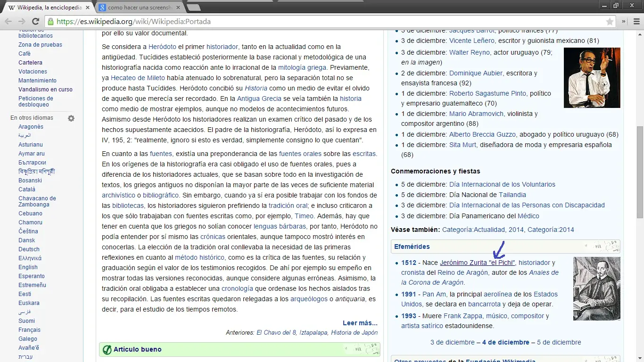Open Cartelera in the sidebar
The image size is (644, 362).
click(30, 63)
